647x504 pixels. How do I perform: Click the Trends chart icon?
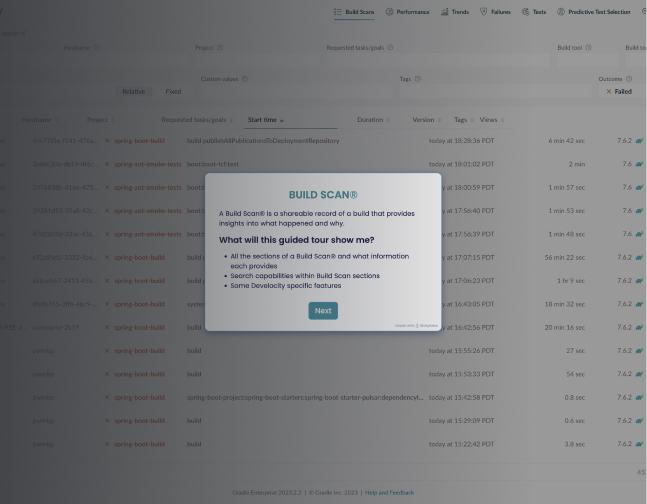pos(444,12)
